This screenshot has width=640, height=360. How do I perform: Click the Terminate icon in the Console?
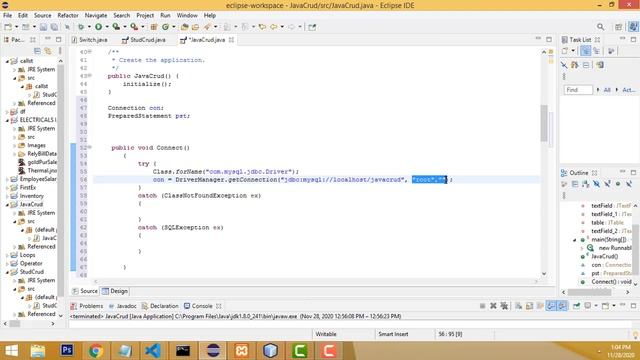click(482, 306)
